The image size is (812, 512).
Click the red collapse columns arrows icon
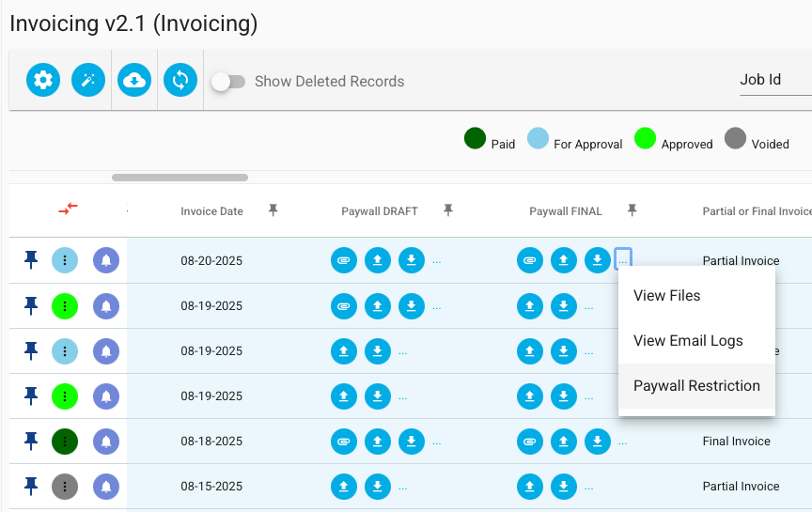(68, 209)
